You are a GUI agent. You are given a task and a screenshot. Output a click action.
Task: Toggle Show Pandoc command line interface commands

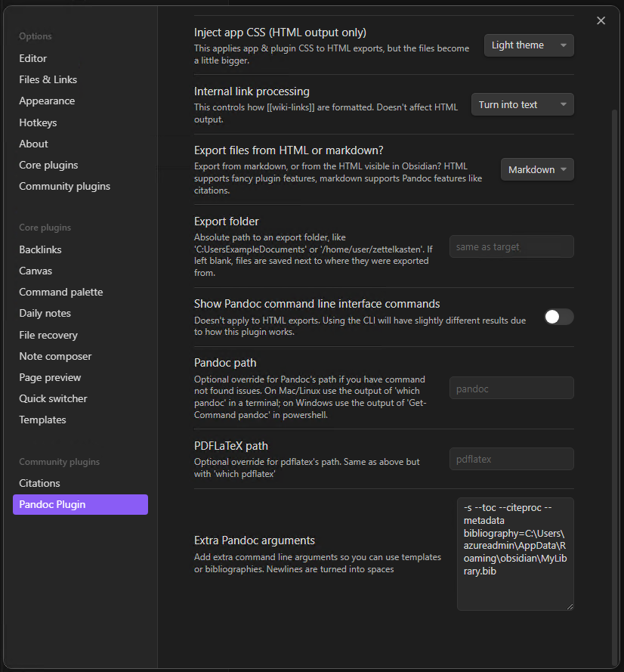pos(559,317)
